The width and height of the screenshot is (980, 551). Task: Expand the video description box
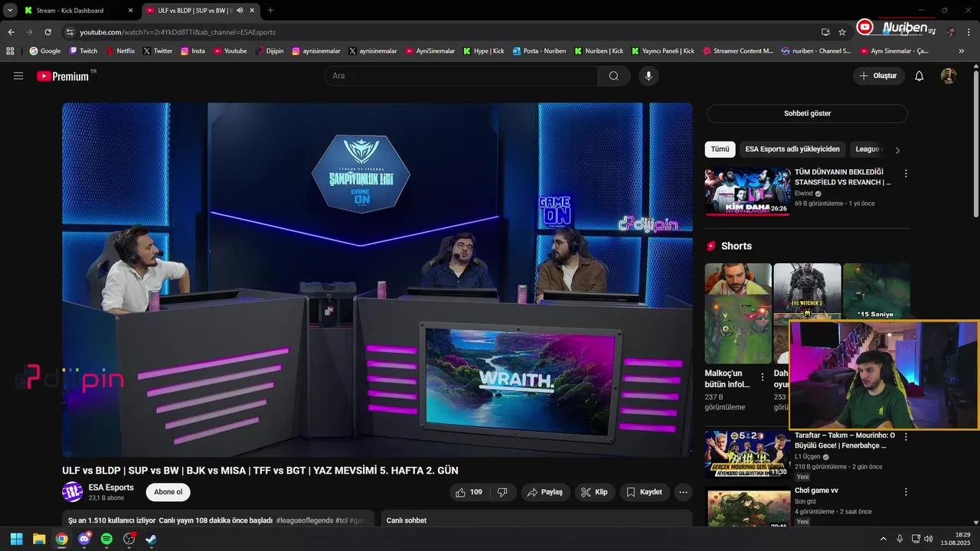coord(218,520)
